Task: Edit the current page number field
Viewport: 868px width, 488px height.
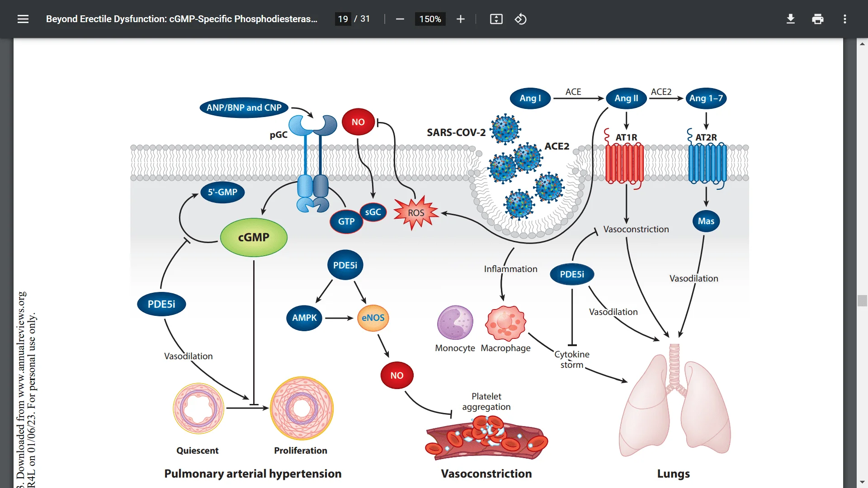Action: coord(343,19)
